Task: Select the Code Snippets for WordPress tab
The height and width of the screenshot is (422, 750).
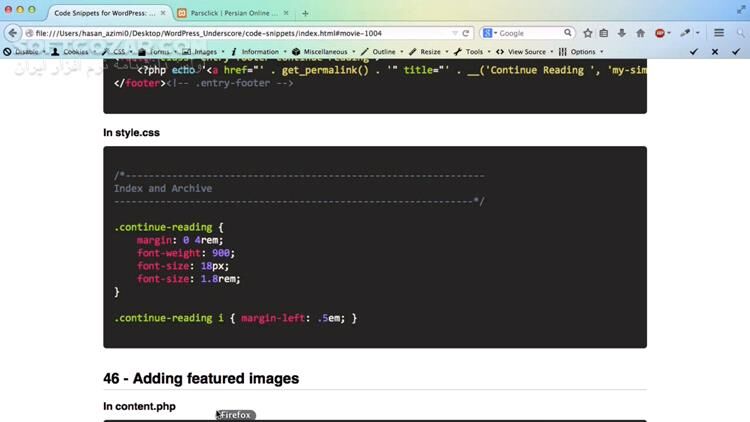Action: pyautogui.click(x=104, y=13)
